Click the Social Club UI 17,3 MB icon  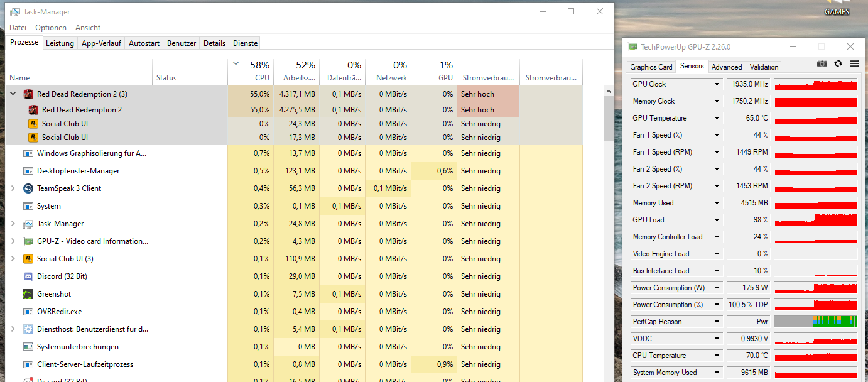(x=33, y=138)
